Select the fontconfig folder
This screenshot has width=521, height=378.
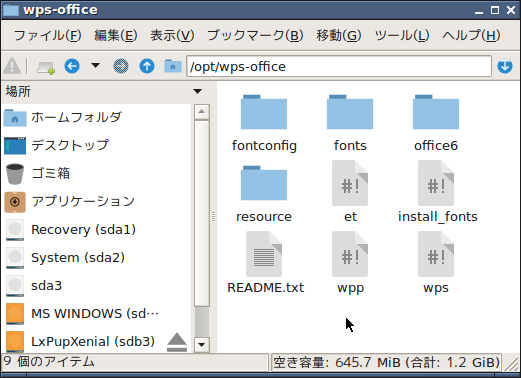point(264,123)
